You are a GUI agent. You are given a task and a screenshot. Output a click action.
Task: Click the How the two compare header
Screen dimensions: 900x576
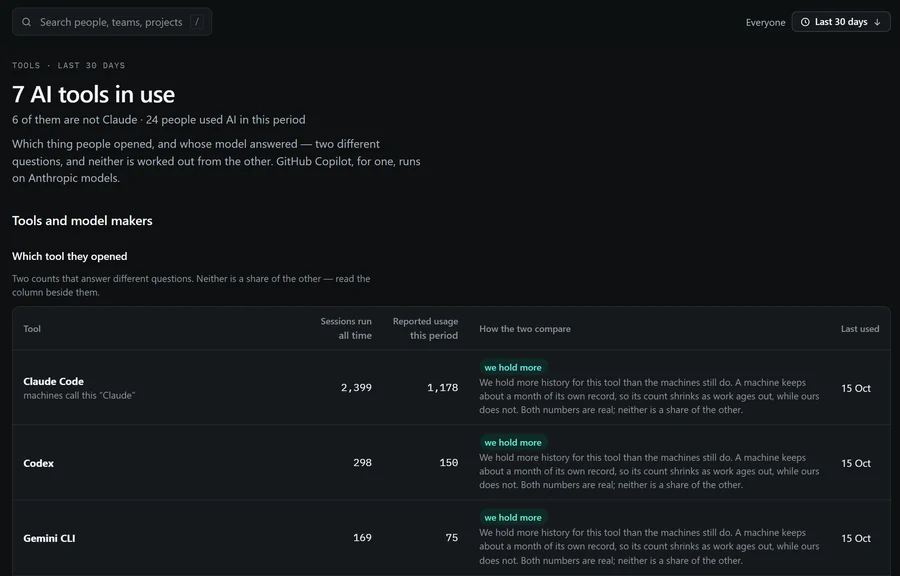(x=525, y=329)
